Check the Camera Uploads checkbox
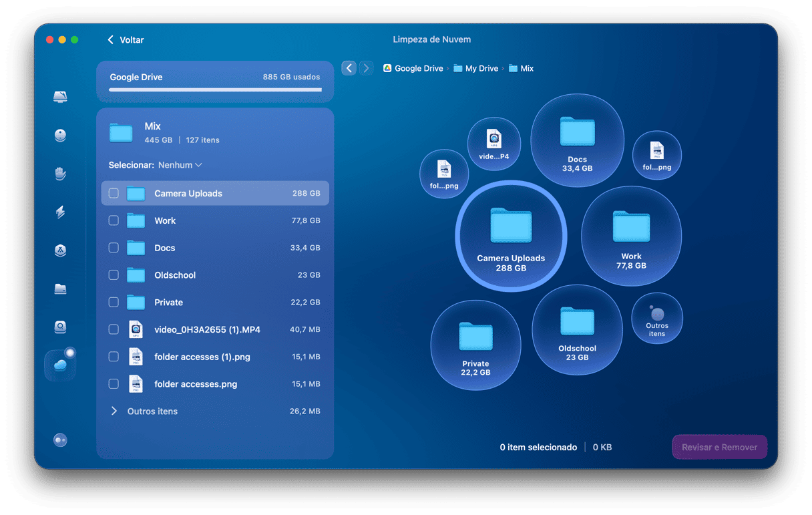The image size is (812, 515). (x=114, y=194)
